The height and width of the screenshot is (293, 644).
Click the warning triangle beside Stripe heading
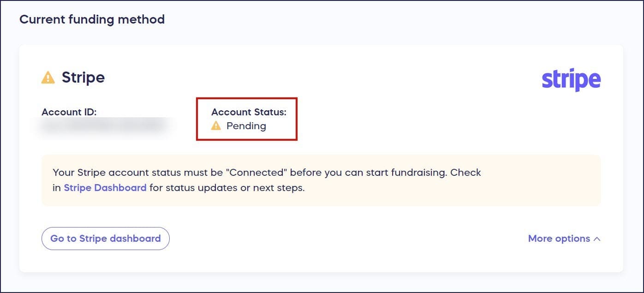coord(48,78)
